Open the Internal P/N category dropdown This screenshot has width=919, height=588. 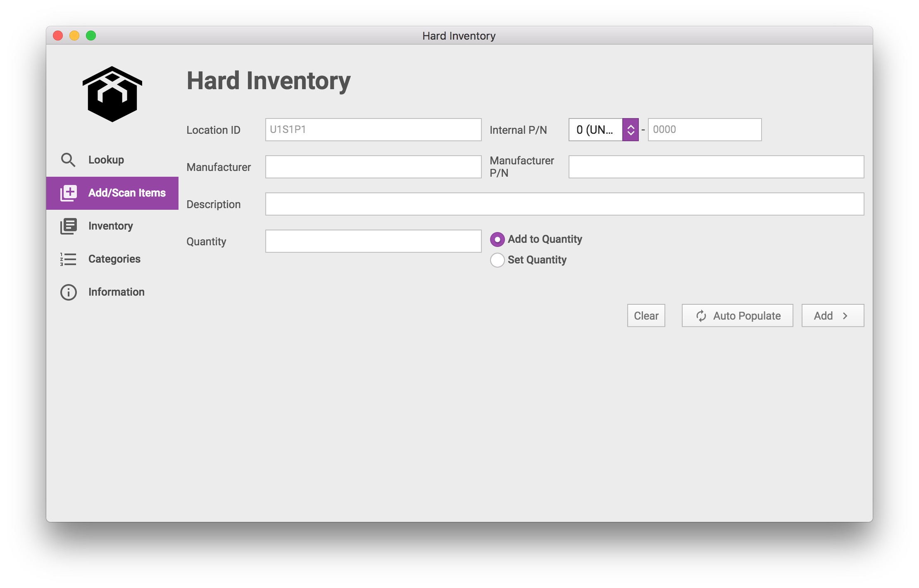point(595,130)
